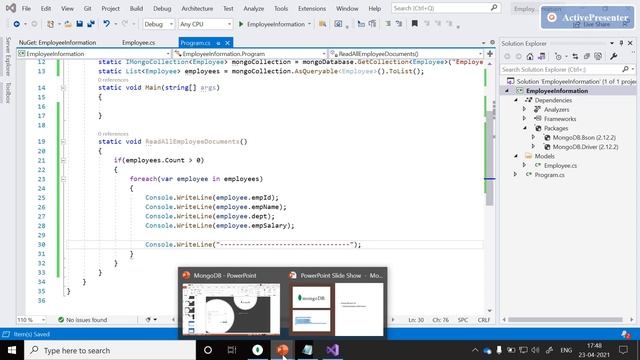The height and width of the screenshot is (360, 640).
Task: Open the Analyze menu
Action: click(x=253, y=8)
